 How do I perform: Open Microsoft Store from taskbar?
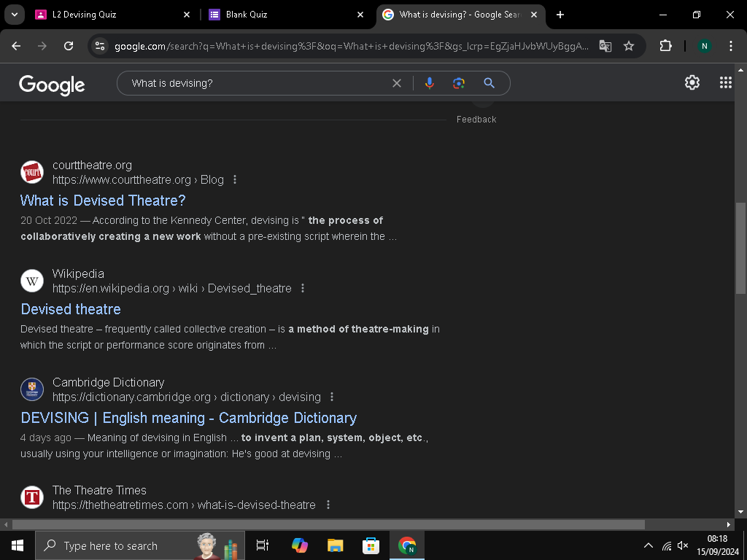(x=371, y=545)
